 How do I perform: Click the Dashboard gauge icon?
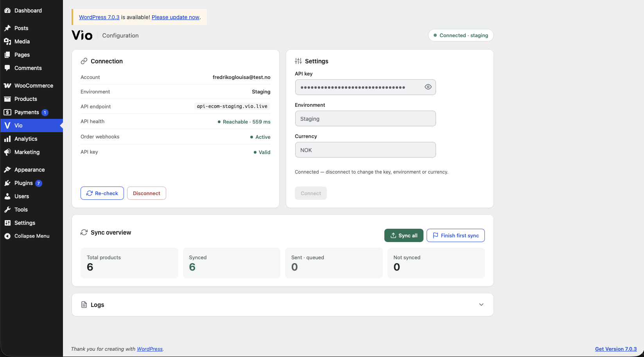pyautogui.click(x=7, y=11)
